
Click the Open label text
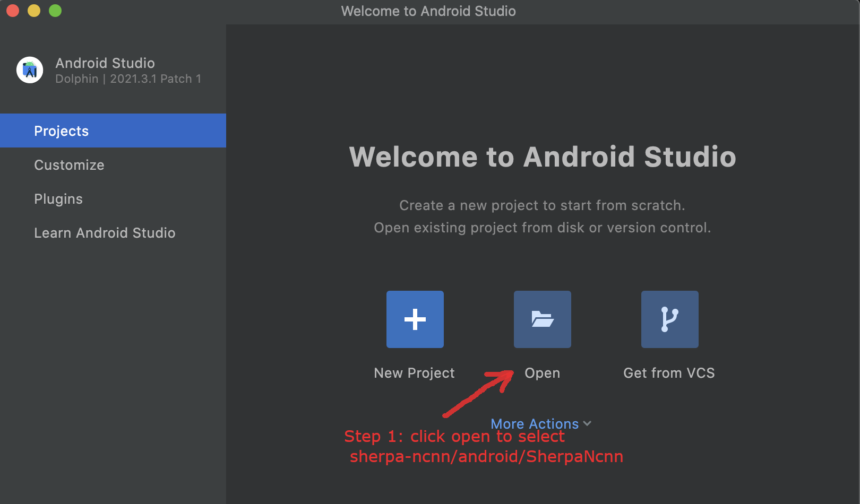tap(542, 373)
